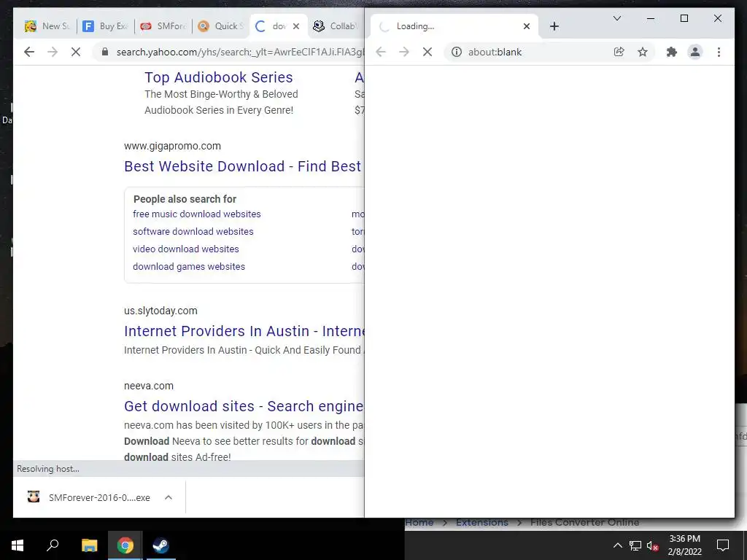
Task: Open Internet Providers In Austin result
Action: tap(244, 331)
